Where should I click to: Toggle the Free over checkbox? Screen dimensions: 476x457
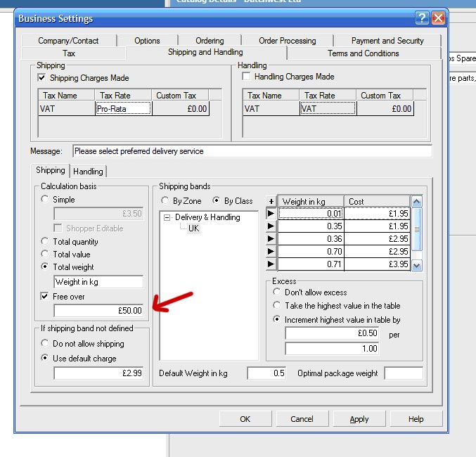[46, 297]
